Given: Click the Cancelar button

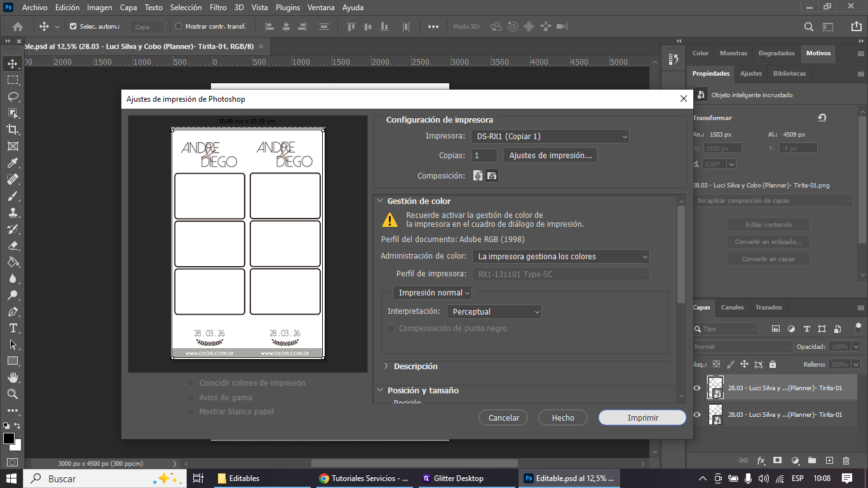Looking at the screenshot, I should click(504, 417).
